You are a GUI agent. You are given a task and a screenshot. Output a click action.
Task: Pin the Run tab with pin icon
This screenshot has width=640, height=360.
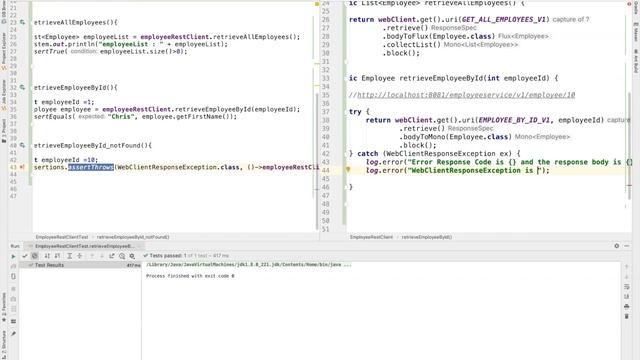coord(13,333)
